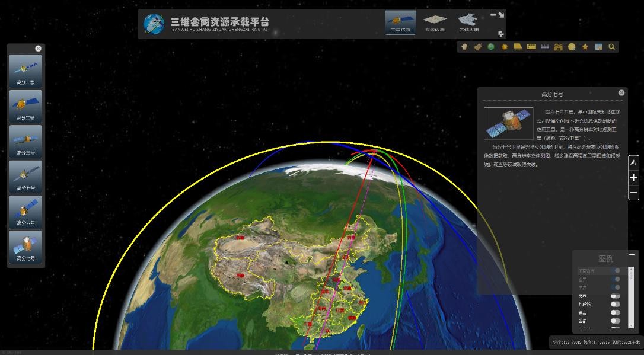Viewport: 644px width, 355px height.
Task: Zoom out with the minus button
Action: tap(633, 193)
